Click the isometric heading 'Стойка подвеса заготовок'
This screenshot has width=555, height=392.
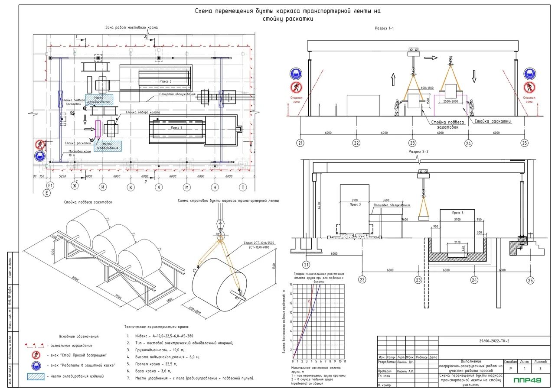[88, 202]
